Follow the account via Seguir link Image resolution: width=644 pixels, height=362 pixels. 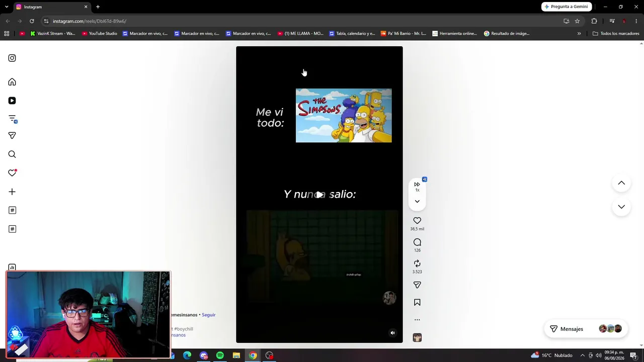tap(208, 315)
